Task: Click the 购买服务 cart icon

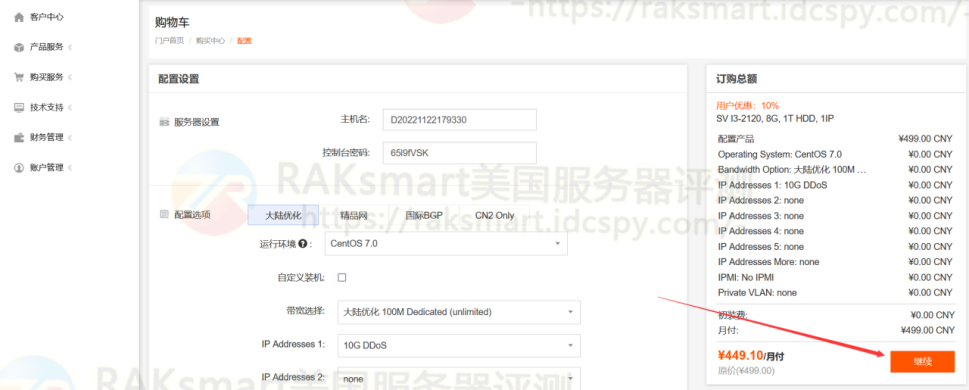Action: pyautogui.click(x=19, y=77)
